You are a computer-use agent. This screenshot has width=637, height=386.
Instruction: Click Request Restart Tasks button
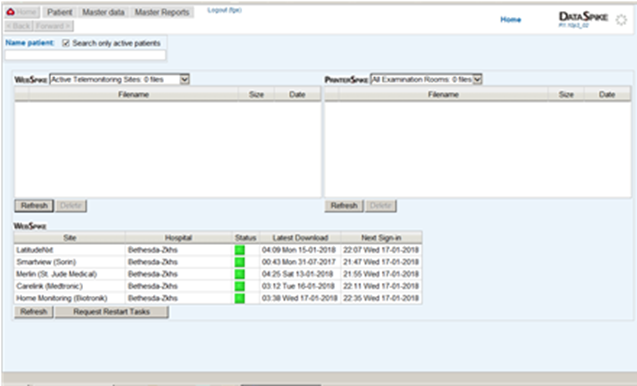coord(112,312)
